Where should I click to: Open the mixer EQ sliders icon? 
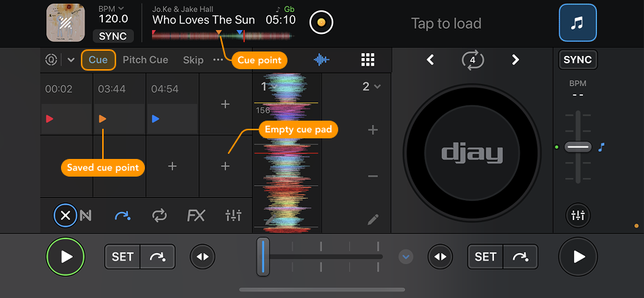coord(233,216)
